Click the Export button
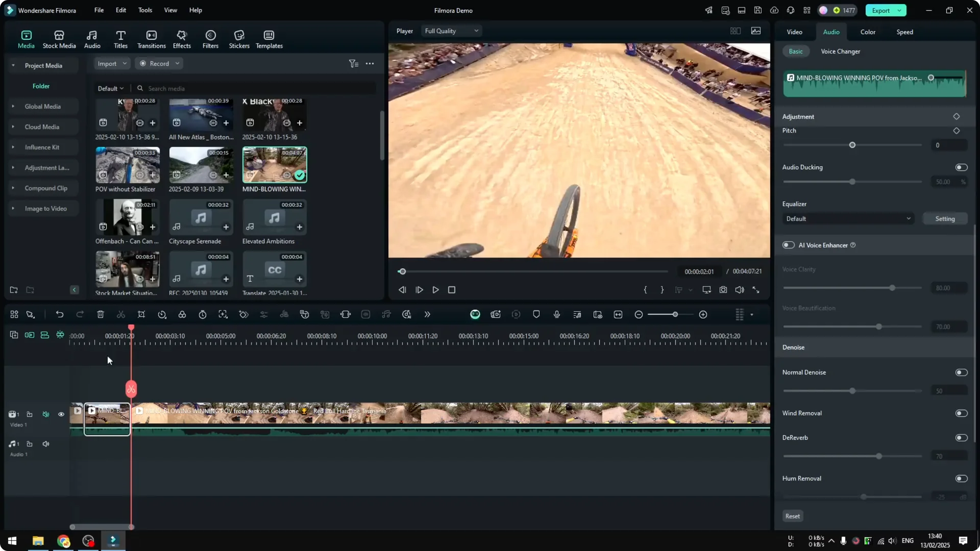The image size is (980, 551). pos(881,10)
